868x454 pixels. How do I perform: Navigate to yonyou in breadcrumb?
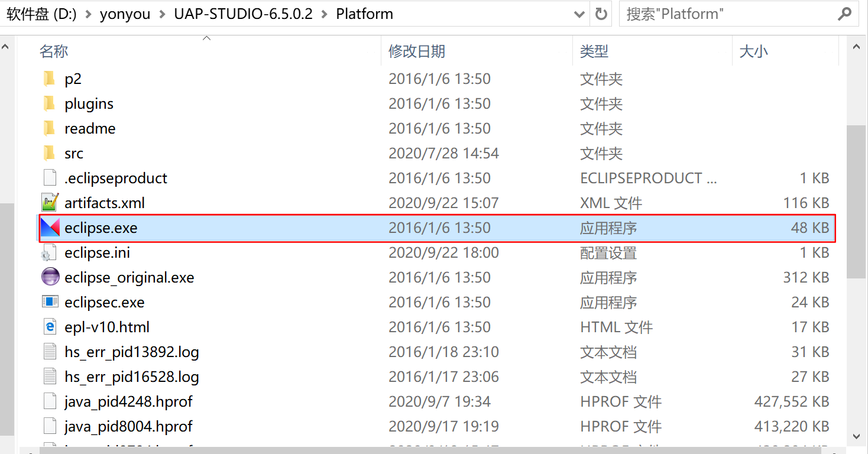(125, 14)
